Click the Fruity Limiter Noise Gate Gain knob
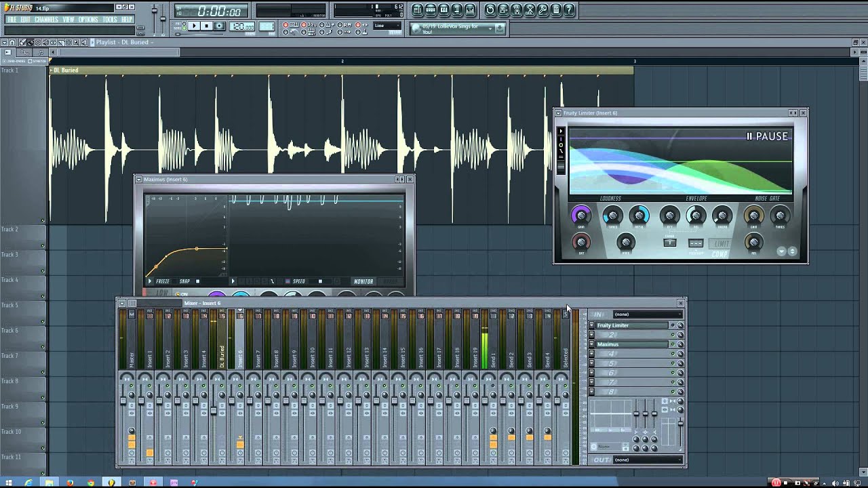The width and height of the screenshot is (868, 488). tap(753, 216)
